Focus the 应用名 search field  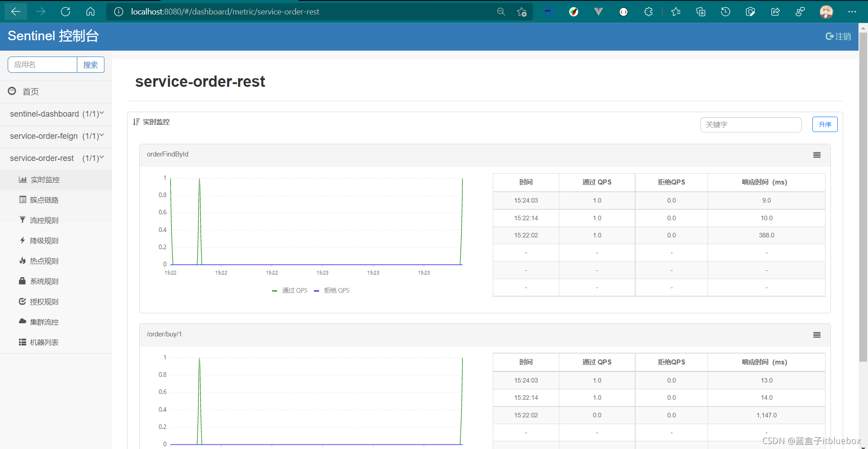tap(42, 65)
